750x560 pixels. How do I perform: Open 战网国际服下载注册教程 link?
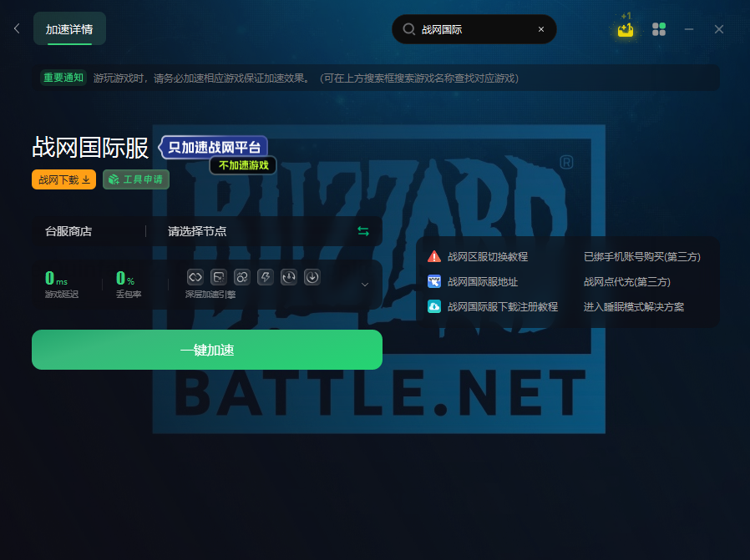tap(503, 307)
